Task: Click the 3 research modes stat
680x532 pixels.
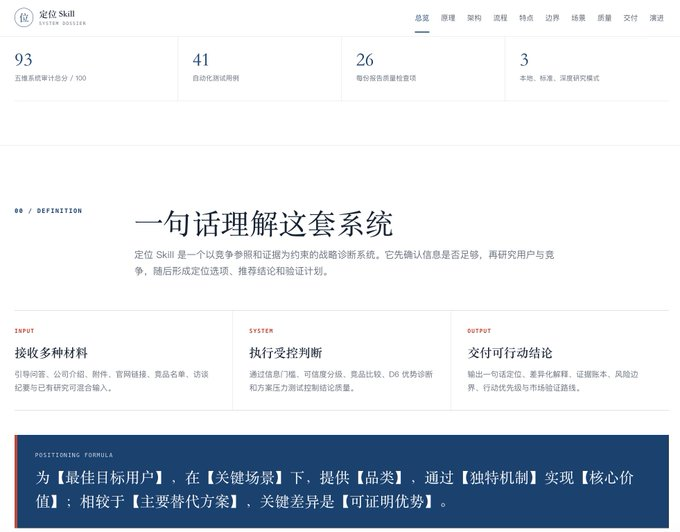Action: (x=587, y=69)
